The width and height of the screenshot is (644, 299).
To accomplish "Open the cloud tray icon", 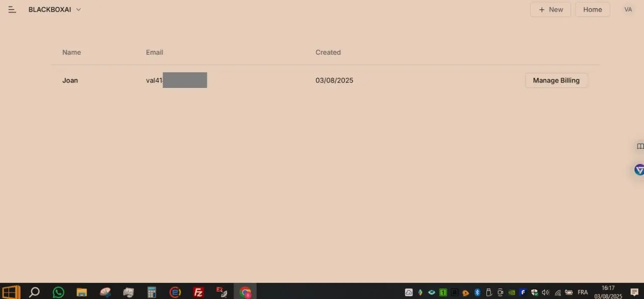I will 409,292.
